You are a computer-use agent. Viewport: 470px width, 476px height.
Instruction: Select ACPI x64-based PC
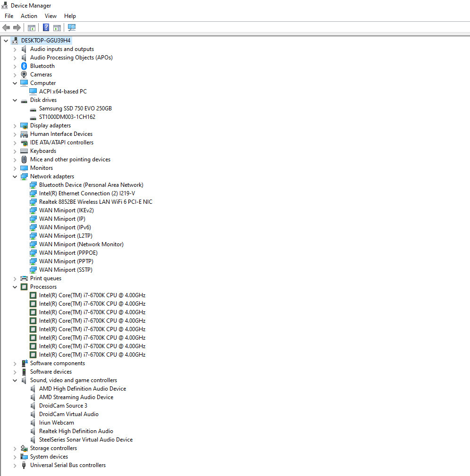63,92
